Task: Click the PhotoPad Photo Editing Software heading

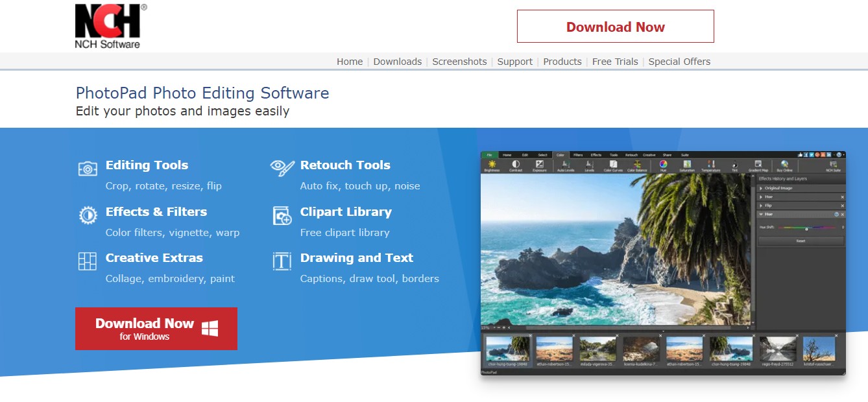Action: 202,93
